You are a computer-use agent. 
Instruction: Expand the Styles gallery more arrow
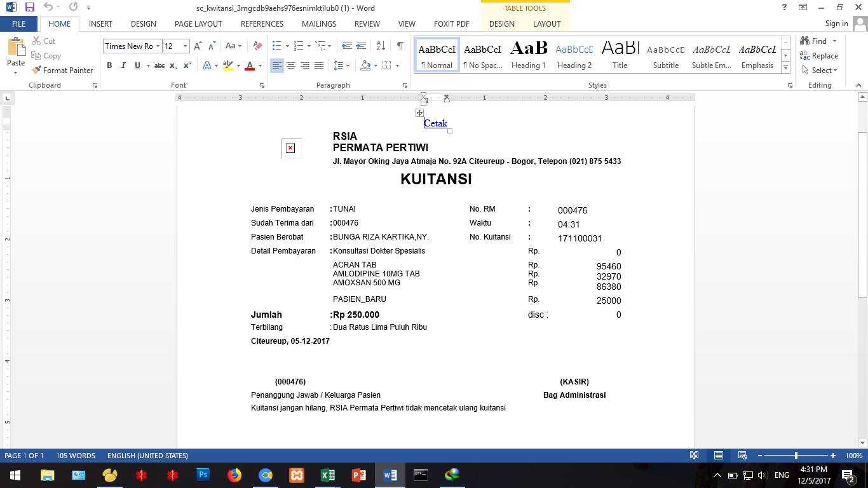tap(786, 68)
